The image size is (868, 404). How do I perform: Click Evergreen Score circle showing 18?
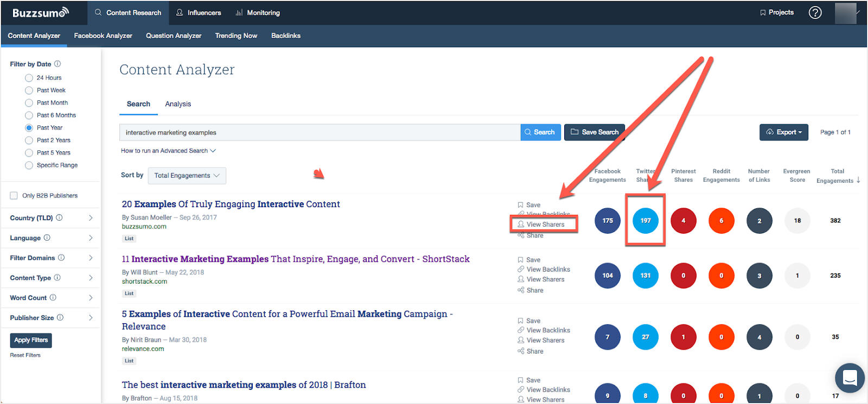(797, 221)
